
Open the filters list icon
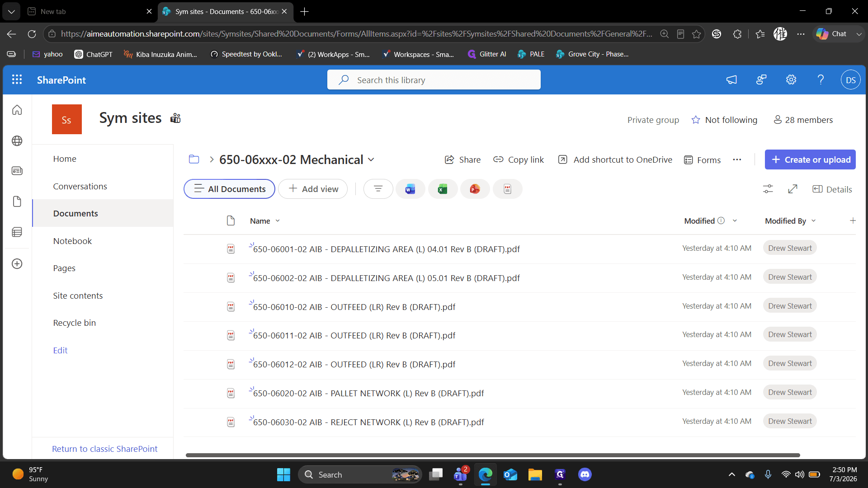pos(378,189)
